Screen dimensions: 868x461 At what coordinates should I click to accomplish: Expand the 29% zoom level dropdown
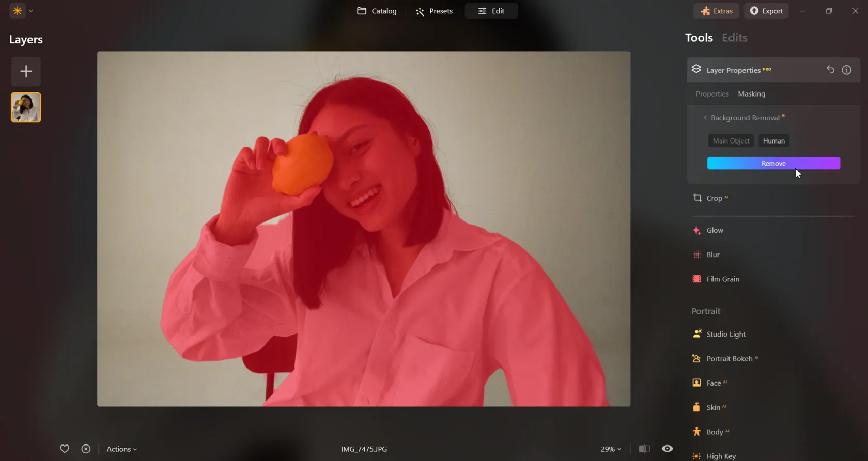pyautogui.click(x=611, y=449)
